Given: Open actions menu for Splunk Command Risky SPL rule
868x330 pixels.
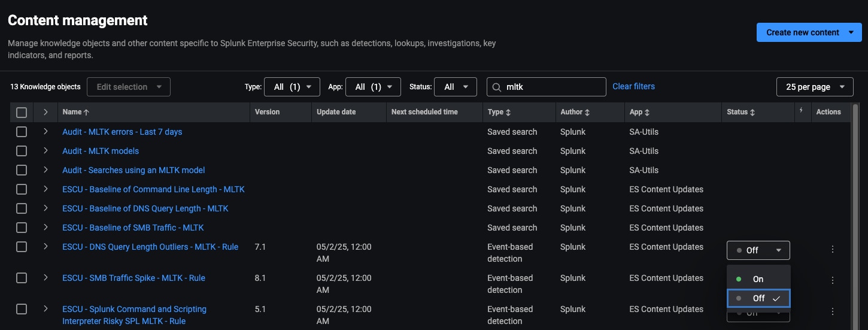Looking at the screenshot, I should (x=833, y=311).
